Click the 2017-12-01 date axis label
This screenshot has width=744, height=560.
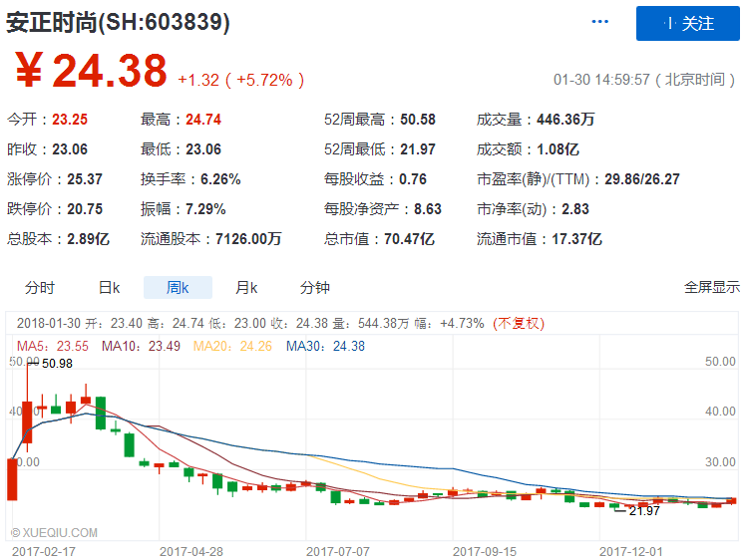tap(631, 552)
